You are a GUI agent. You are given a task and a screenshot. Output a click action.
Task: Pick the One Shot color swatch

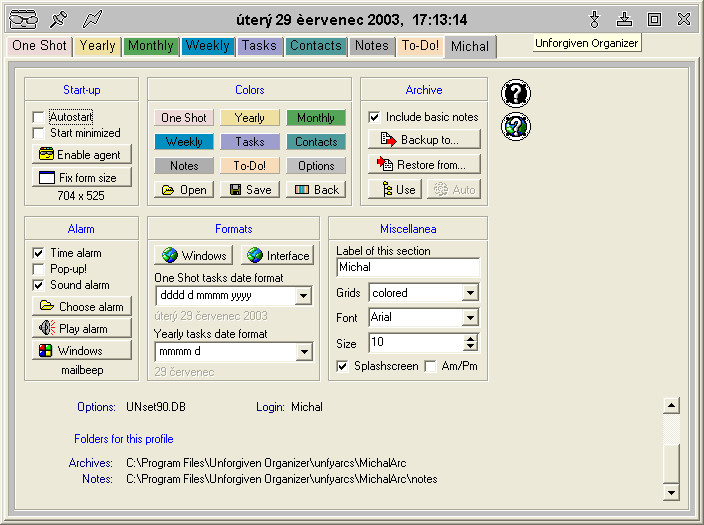click(184, 118)
